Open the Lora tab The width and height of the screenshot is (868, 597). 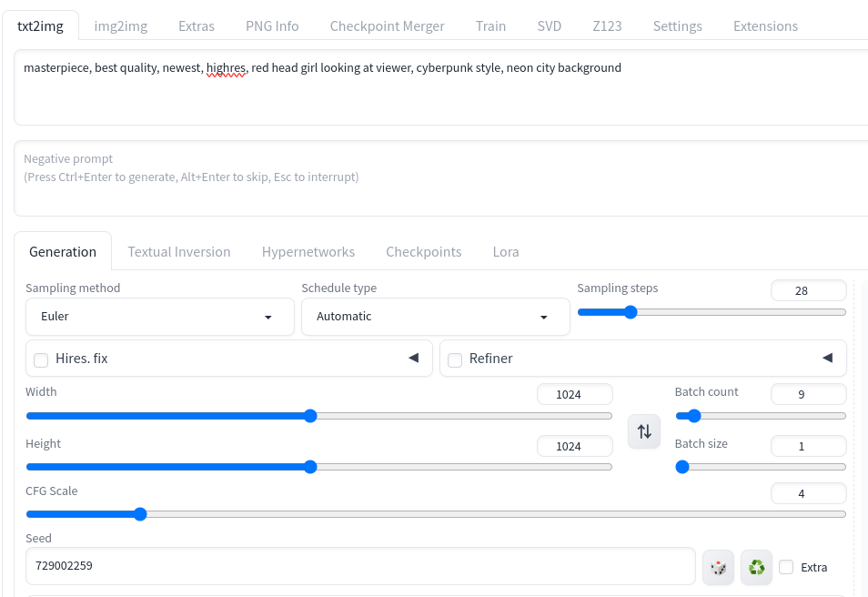click(x=506, y=252)
